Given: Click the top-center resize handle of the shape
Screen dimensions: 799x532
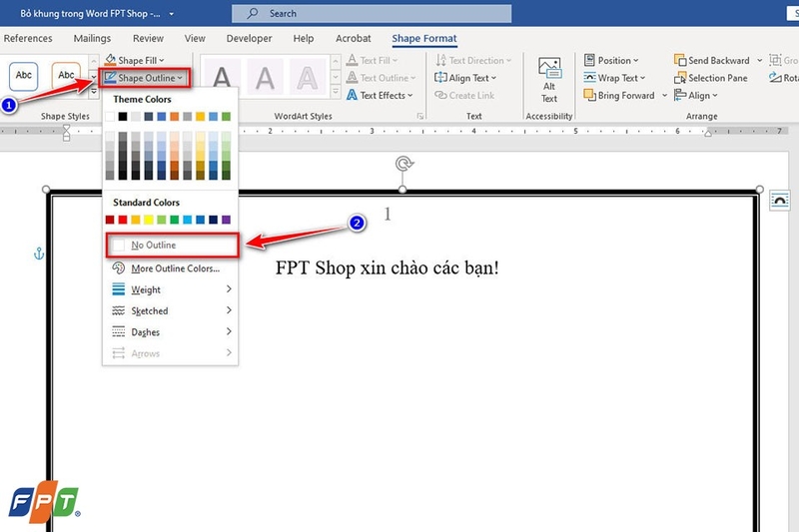Looking at the screenshot, I should (402, 190).
